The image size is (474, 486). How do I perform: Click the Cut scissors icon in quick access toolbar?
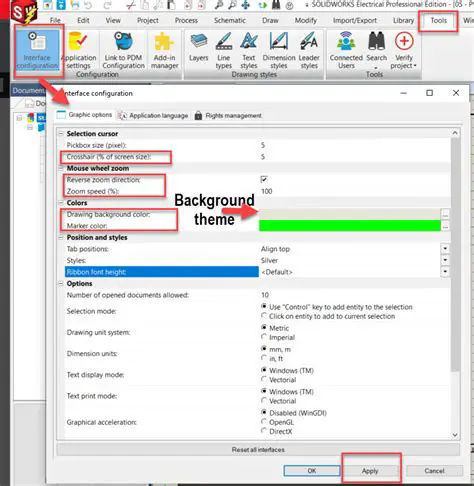131,5
